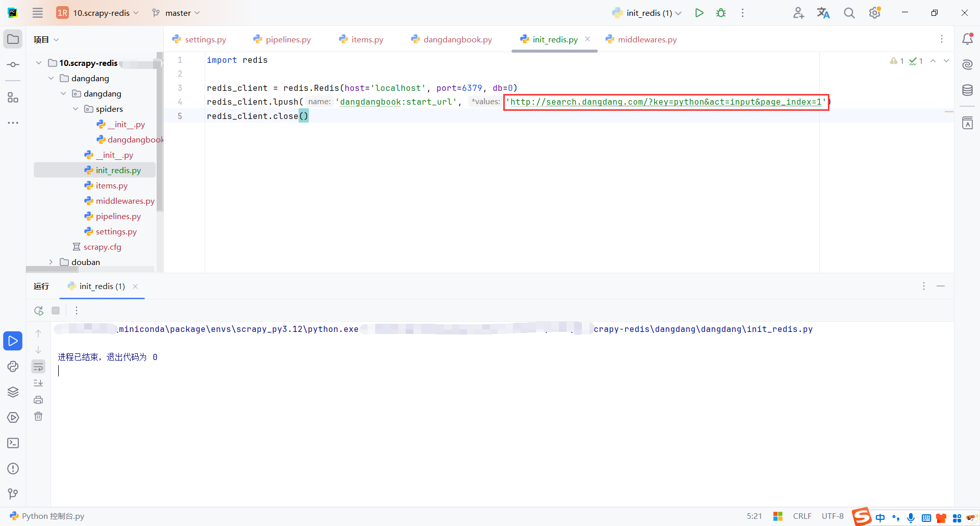The width and height of the screenshot is (980, 526).
Task: Navigate up the stack trace
Action: click(38, 333)
